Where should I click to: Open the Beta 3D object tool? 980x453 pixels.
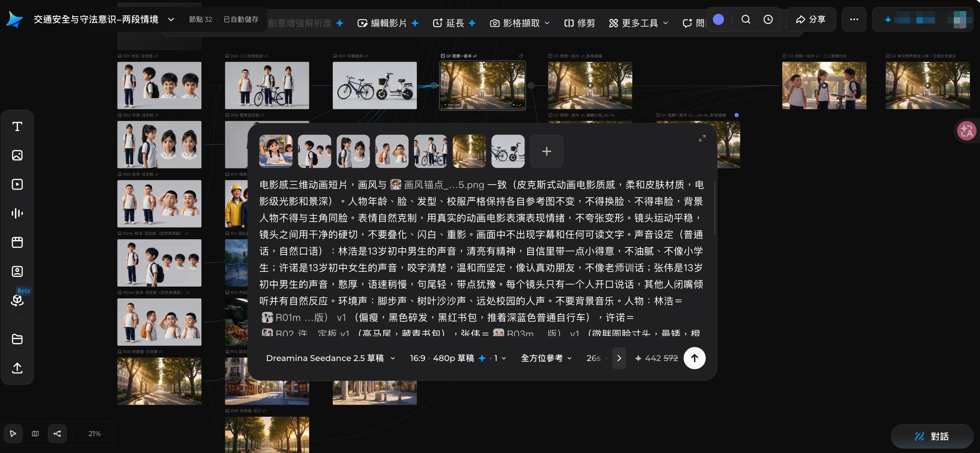pyautogui.click(x=17, y=301)
